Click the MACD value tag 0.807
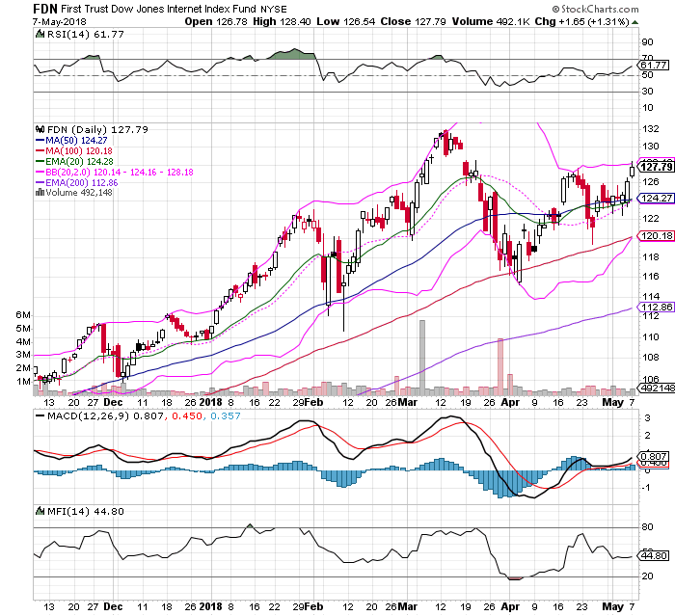This screenshot has height=616, width=675. [x=654, y=456]
